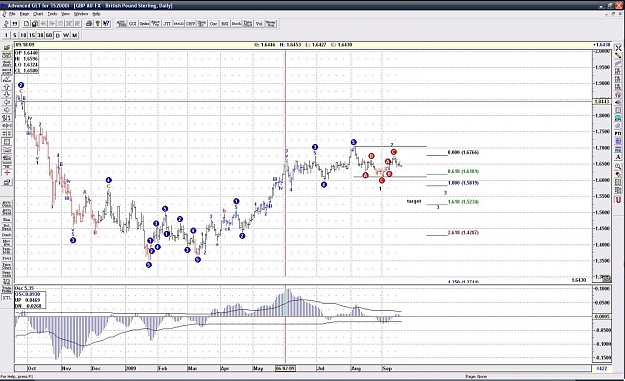The height and width of the screenshot is (381, 625).
Task: Open the Chart menu
Action: [x=38, y=14]
